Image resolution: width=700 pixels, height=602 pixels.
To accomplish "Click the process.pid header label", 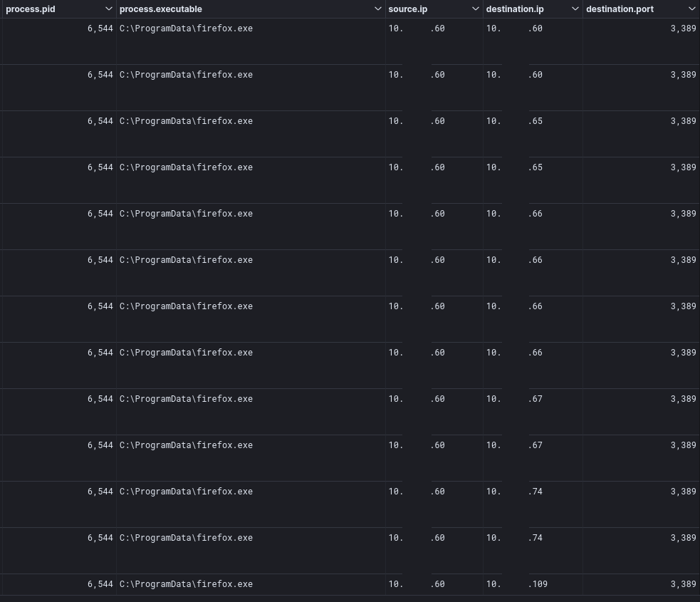I will click(31, 9).
